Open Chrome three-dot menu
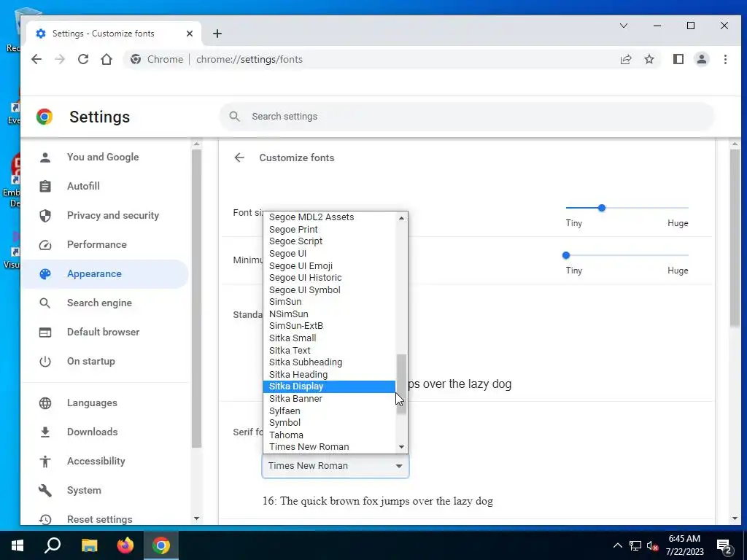This screenshot has width=747, height=560. point(725,59)
